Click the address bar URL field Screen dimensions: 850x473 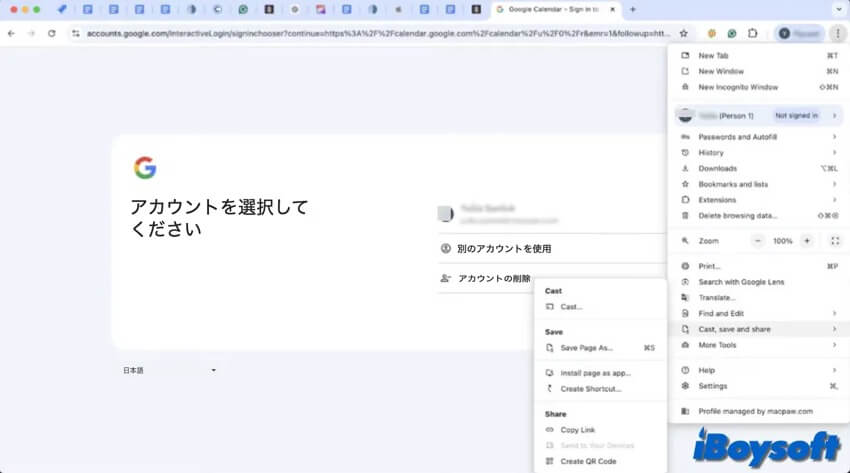[x=378, y=34]
